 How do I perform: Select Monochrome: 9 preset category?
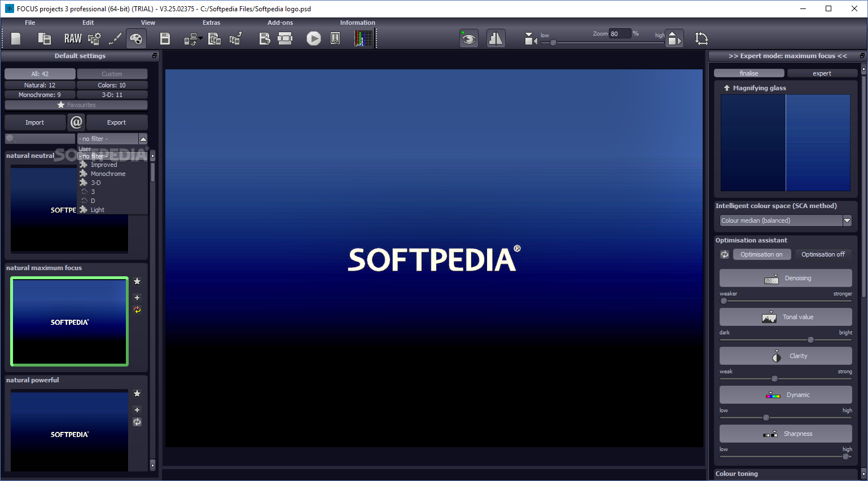coord(40,95)
